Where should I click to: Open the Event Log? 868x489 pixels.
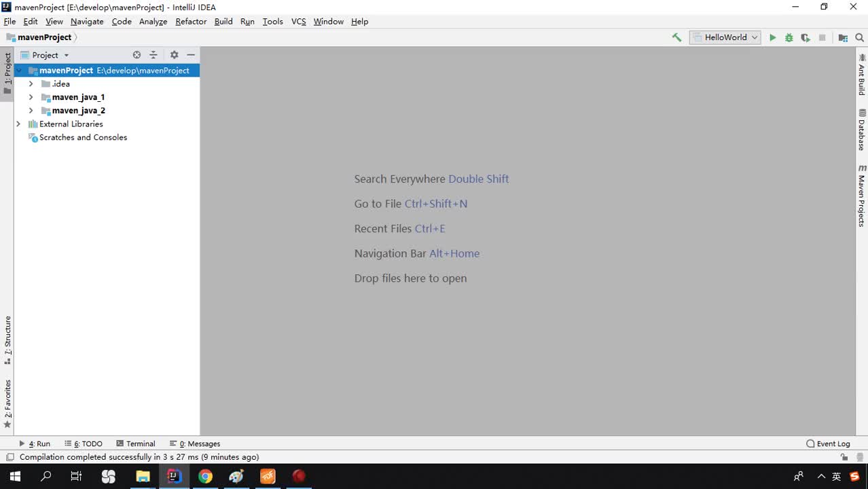828,443
